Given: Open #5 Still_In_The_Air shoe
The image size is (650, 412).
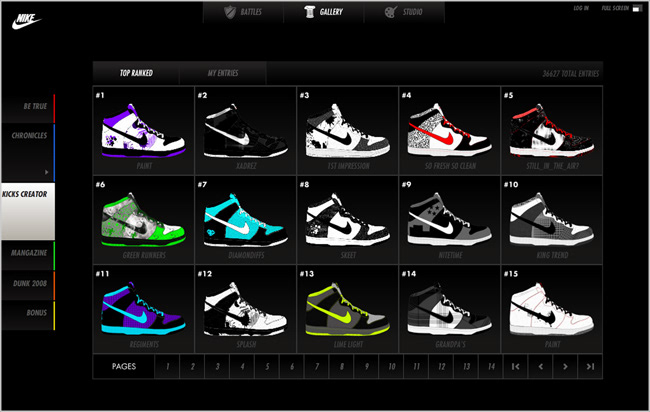Looking at the screenshot, I should tap(551, 131).
